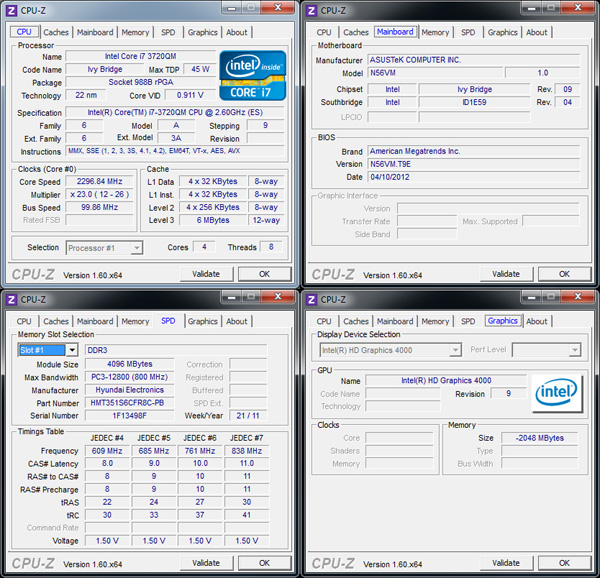
Task: Click CPU-Z app icon in Graphics window title
Action: click(311, 300)
